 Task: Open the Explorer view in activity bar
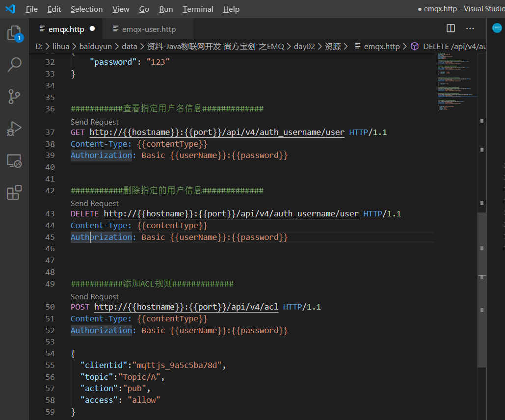[15, 33]
